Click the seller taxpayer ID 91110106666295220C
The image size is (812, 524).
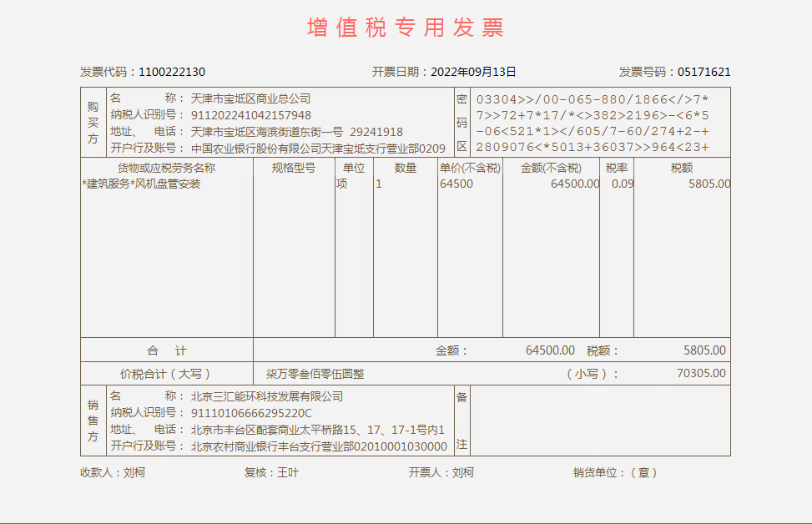click(251, 413)
